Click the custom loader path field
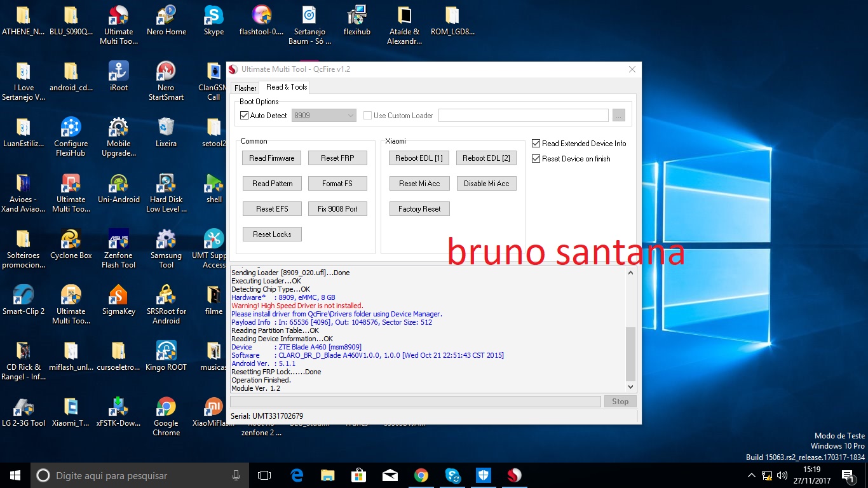 [524, 116]
